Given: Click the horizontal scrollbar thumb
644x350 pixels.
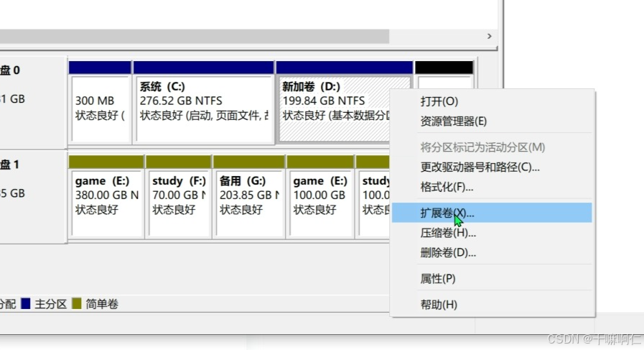Looking at the screenshot, I should 195,36.
